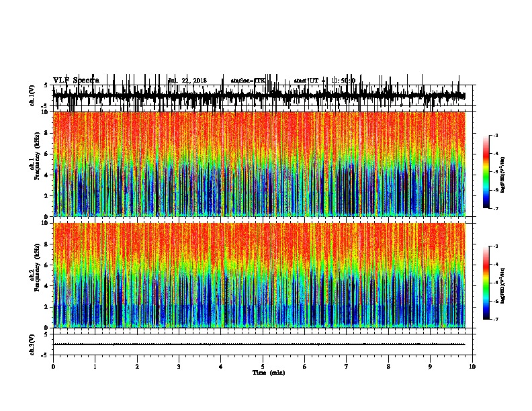Click time axis tick label '0'

[53, 367]
